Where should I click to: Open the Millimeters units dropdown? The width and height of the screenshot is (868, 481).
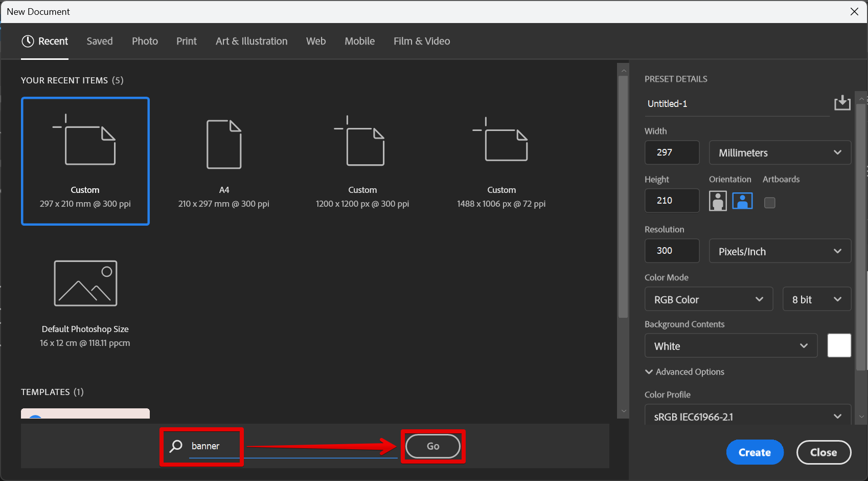pyautogui.click(x=780, y=152)
